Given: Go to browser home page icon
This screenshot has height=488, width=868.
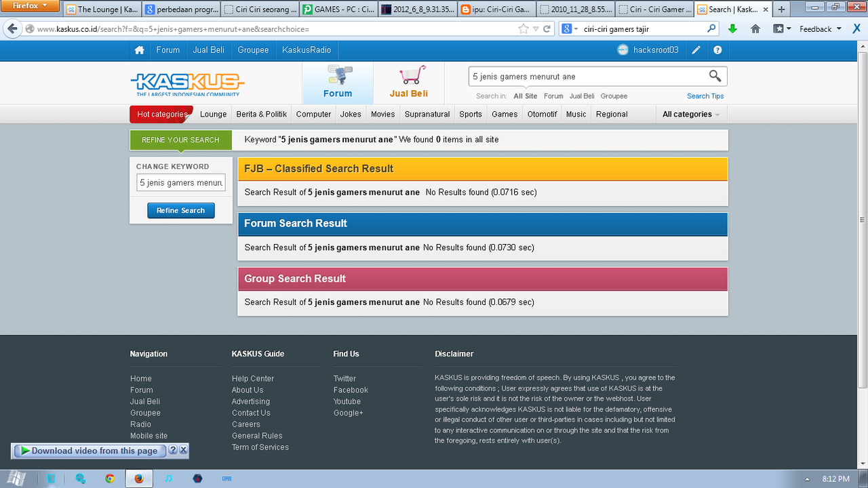Looking at the screenshot, I should coord(755,29).
